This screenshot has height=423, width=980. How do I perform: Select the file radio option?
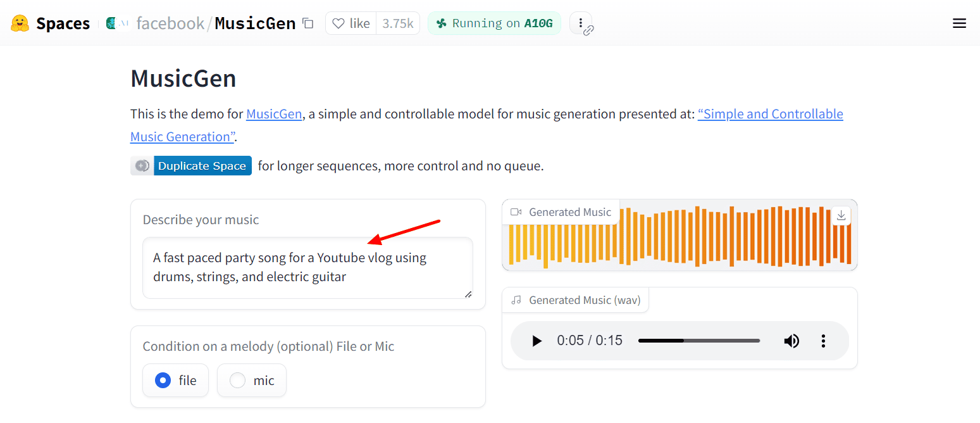coord(163,381)
